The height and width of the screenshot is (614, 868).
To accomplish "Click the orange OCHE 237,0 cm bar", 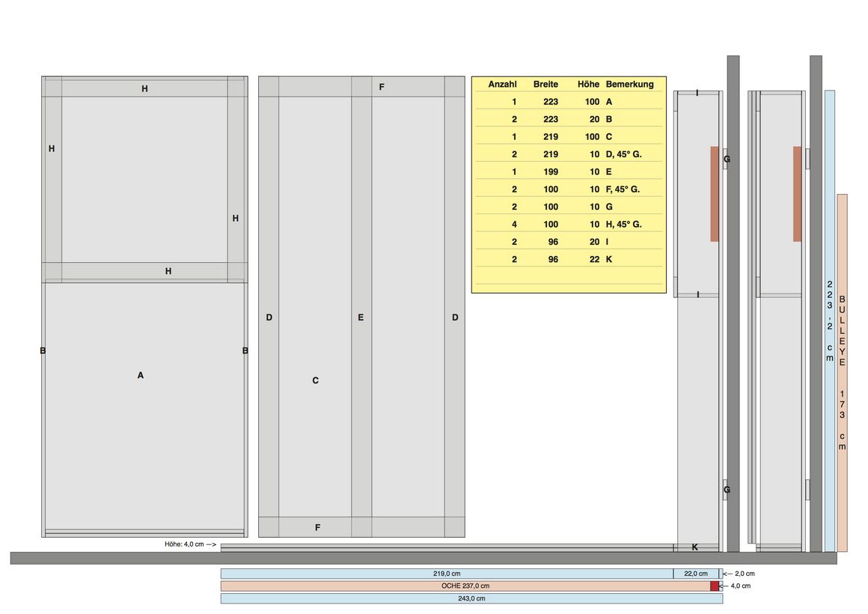I will coord(464,586).
